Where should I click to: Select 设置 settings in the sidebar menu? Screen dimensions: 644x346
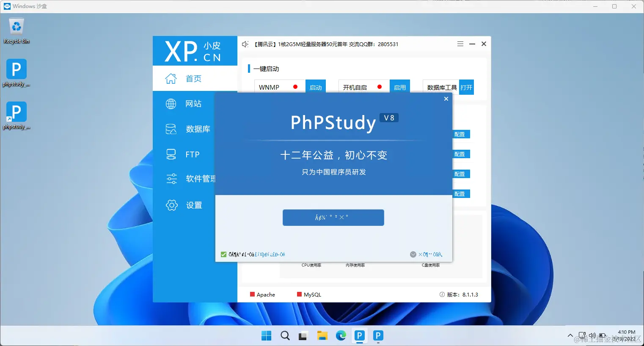(171, 205)
